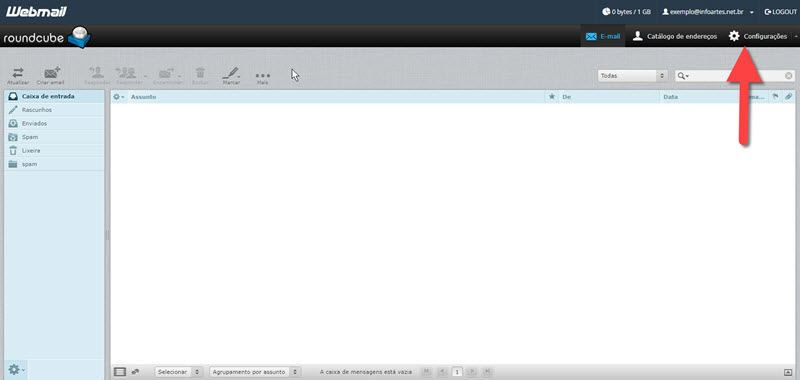Toggle list view icon in bottom bar
This screenshot has height=380, width=800.
pos(120,372)
